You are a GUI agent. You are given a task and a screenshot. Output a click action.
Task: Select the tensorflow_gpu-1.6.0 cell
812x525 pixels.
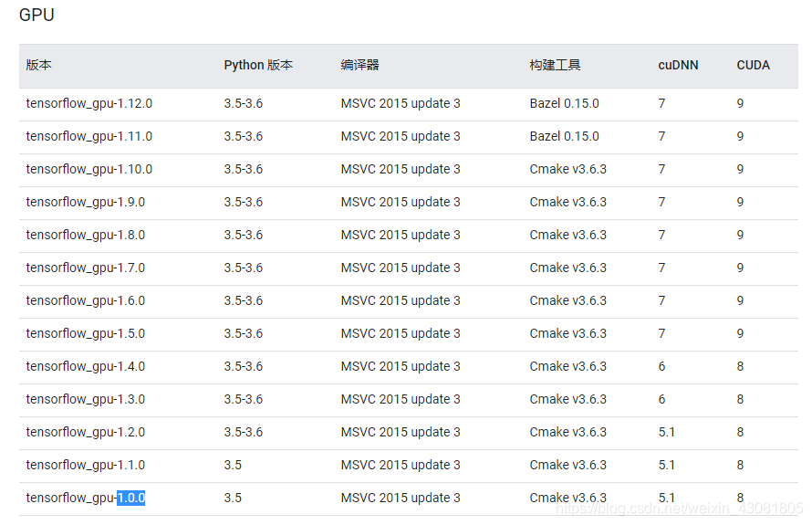point(86,300)
